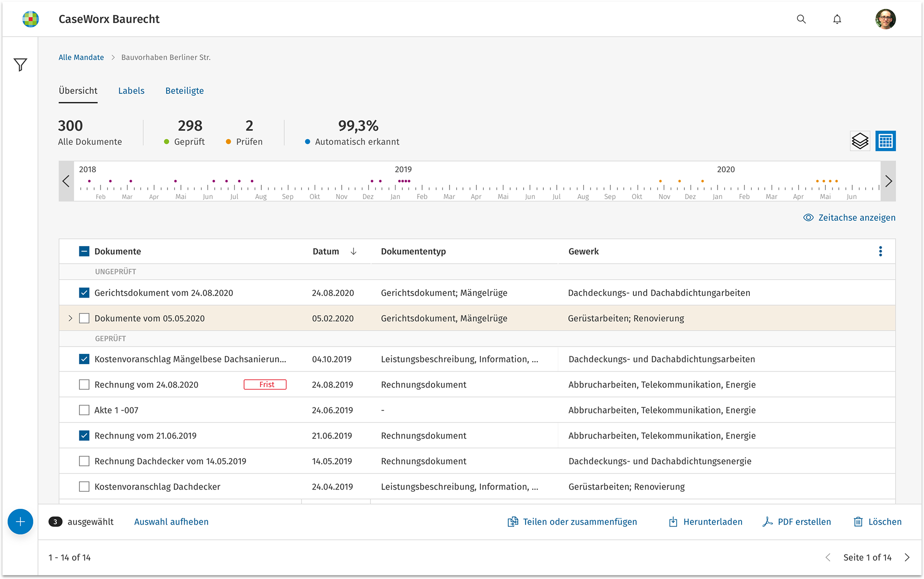Open table options three-dot menu
This screenshot has height=579, width=924.
(x=880, y=252)
